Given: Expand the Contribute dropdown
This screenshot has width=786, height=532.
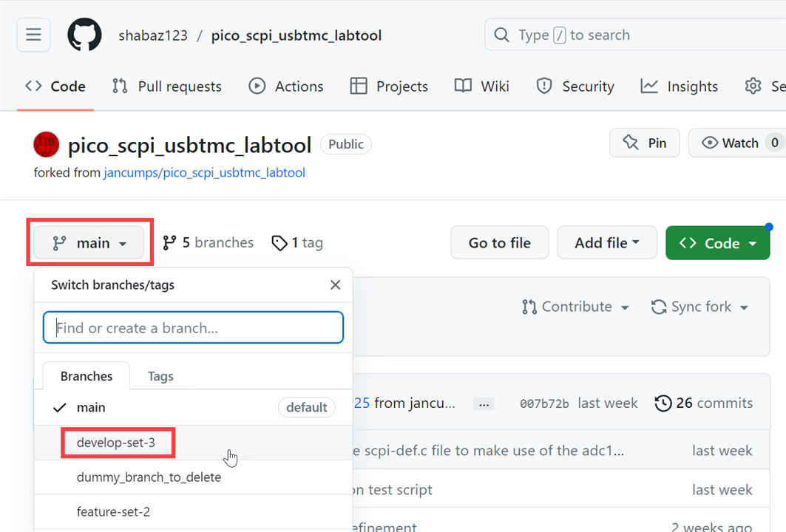Looking at the screenshot, I should tap(575, 307).
